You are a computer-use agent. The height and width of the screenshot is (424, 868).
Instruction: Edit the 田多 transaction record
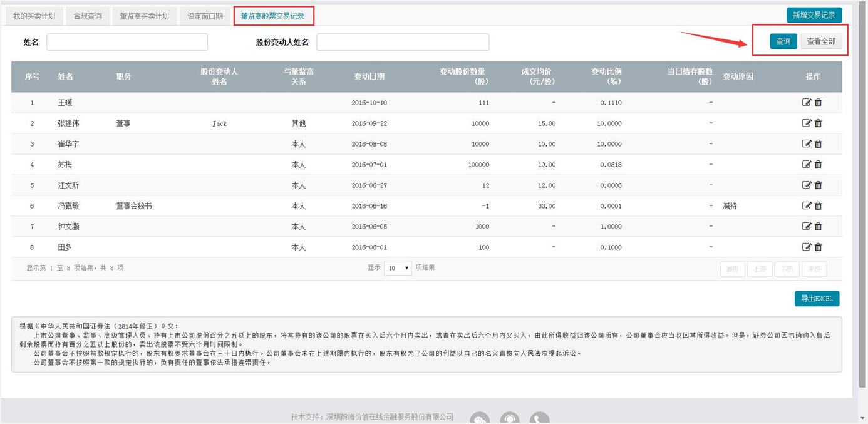click(x=807, y=247)
